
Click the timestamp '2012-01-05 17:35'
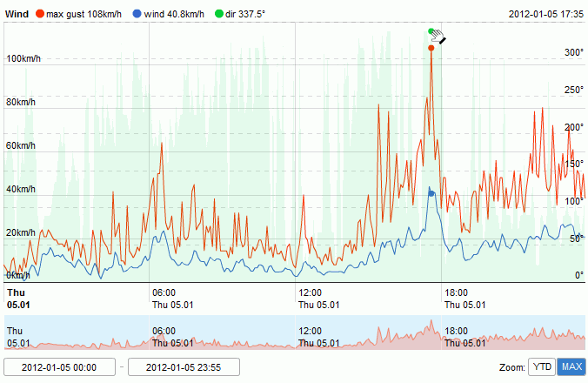coord(546,14)
